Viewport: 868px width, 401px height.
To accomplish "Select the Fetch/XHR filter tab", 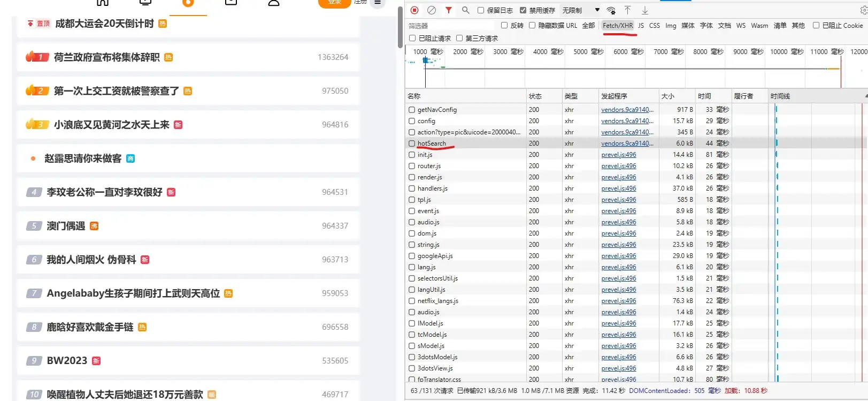I will [618, 25].
